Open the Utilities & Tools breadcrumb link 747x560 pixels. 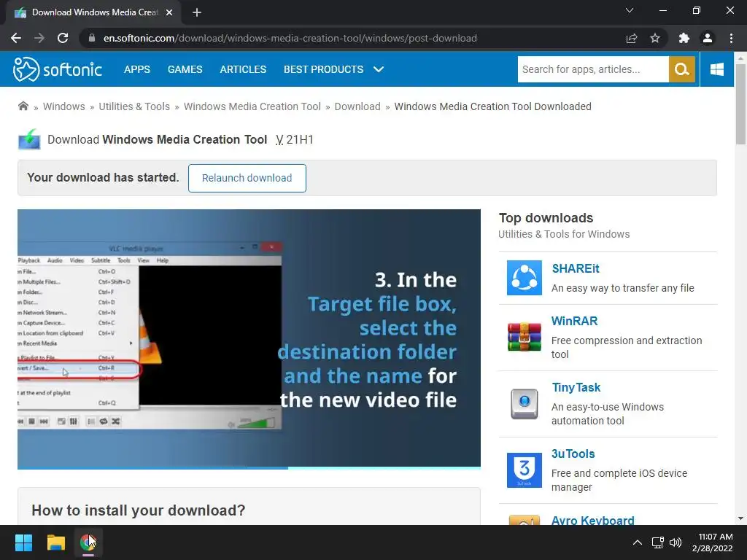(x=134, y=106)
